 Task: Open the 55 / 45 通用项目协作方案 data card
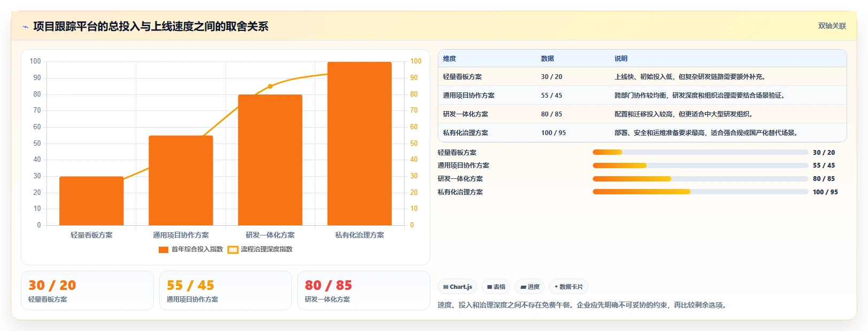coord(226,290)
